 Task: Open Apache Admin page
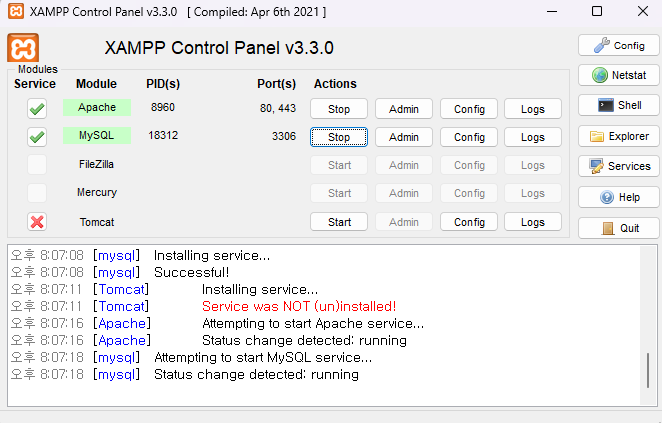pos(404,109)
